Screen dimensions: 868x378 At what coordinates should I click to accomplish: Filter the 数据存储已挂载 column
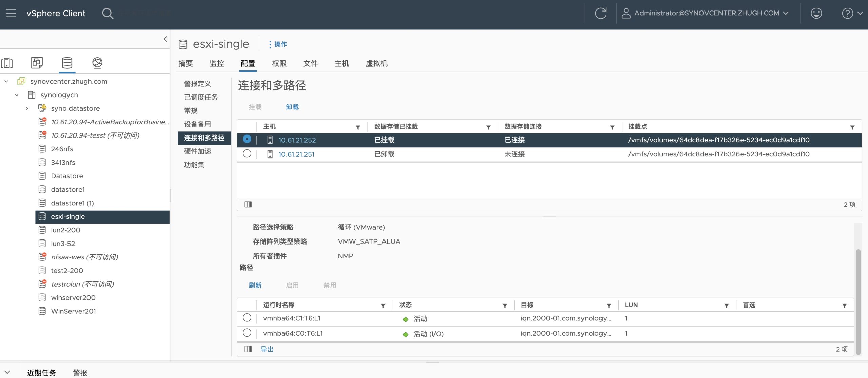[488, 127]
